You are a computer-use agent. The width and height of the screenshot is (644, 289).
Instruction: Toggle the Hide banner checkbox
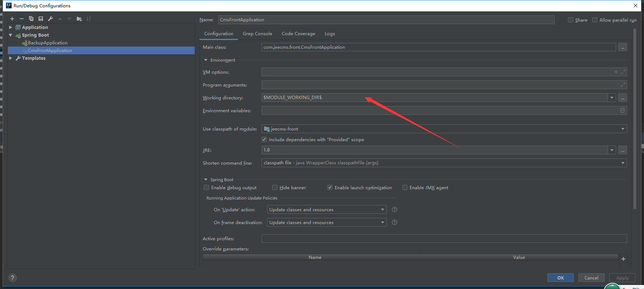(x=275, y=187)
